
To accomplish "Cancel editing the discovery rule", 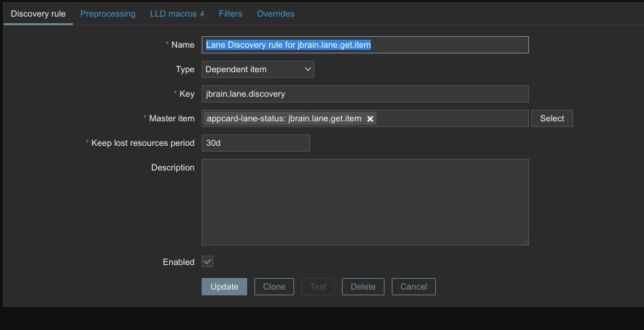I will click(413, 287).
